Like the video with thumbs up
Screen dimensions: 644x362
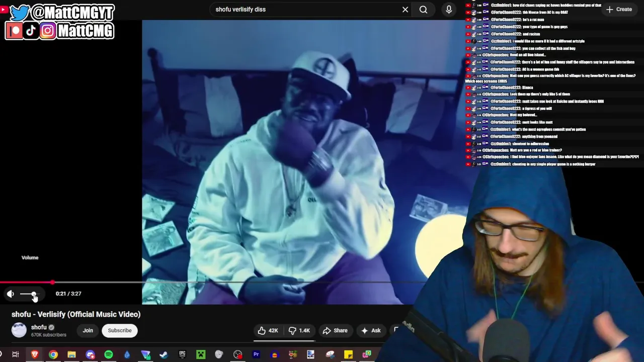268,330
